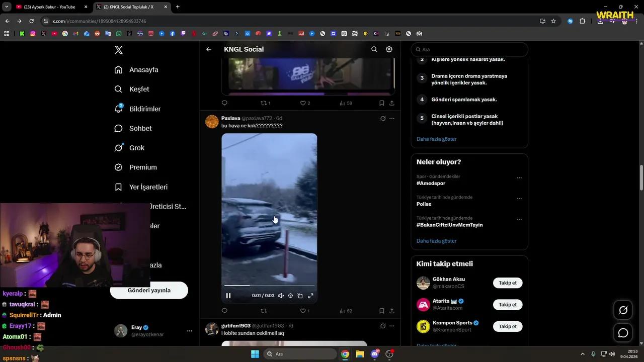This screenshot has width=644, height=362.
Task: Follow Atarita with Takip et
Action: click(x=508, y=305)
